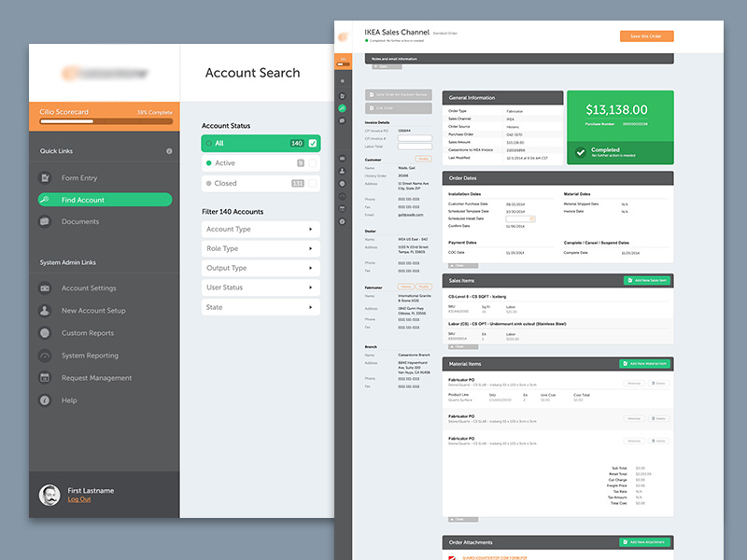Screen dimensions: 747x560
Task: Click the Open toggle under Notes and email information
Action: (387, 66)
